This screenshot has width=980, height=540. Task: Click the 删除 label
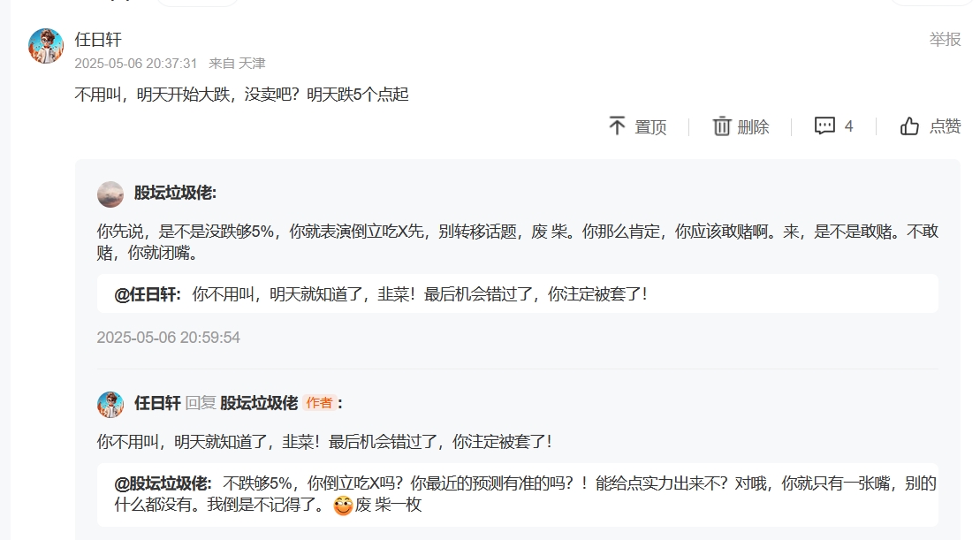click(753, 127)
